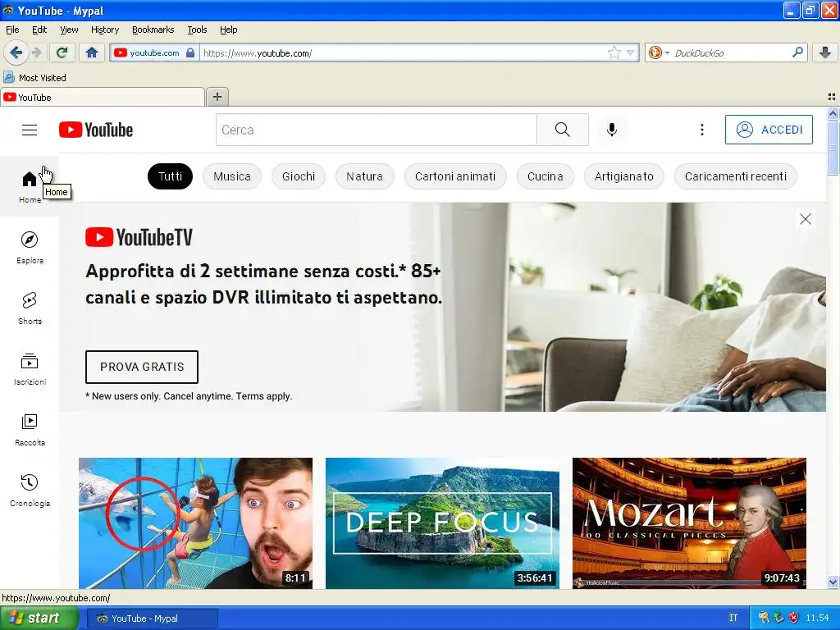The width and height of the screenshot is (840, 630).
Task: Go forward one page in browser
Action: tap(37, 52)
